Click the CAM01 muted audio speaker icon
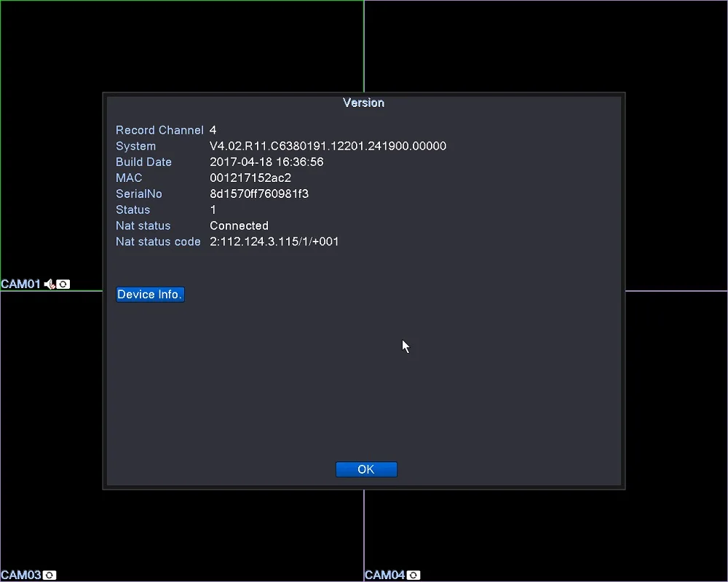Viewport: 728px width, 582px height. tap(50, 284)
